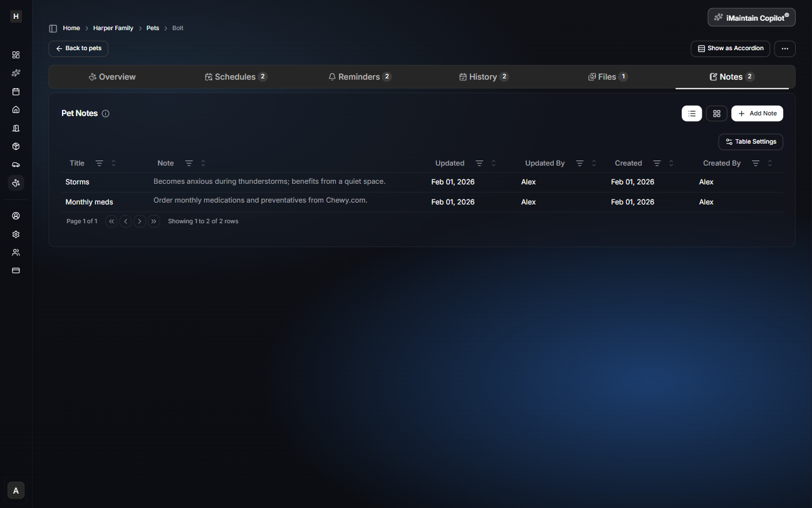Viewport: 812px width, 508px height.
Task: Open the vehicles car icon in sidebar
Action: pyautogui.click(x=16, y=165)
